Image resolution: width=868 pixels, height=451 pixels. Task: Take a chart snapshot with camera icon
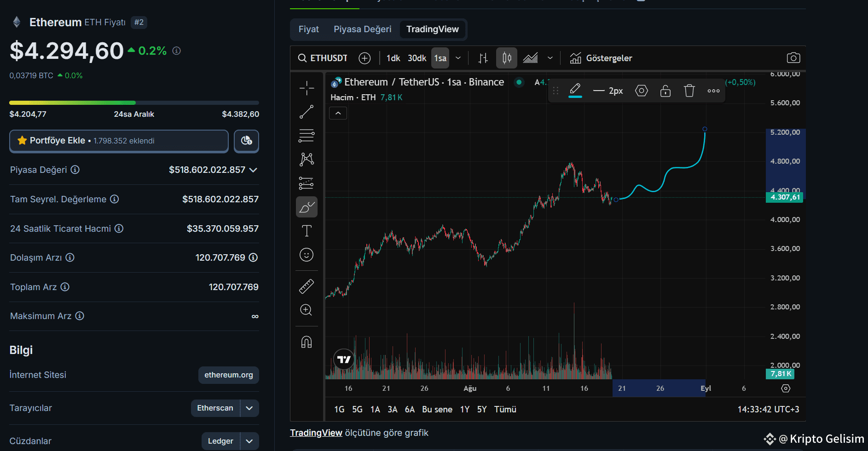tap(793, 58)
